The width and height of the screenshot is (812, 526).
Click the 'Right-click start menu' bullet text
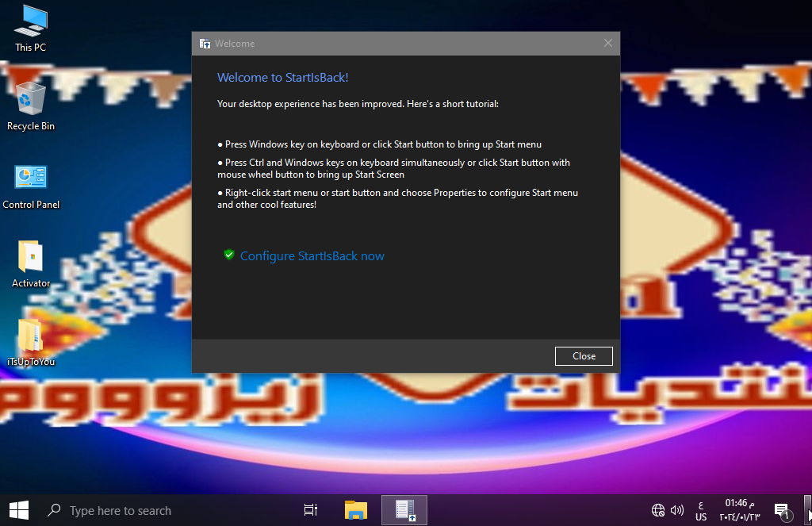click(x=398, y=198)
